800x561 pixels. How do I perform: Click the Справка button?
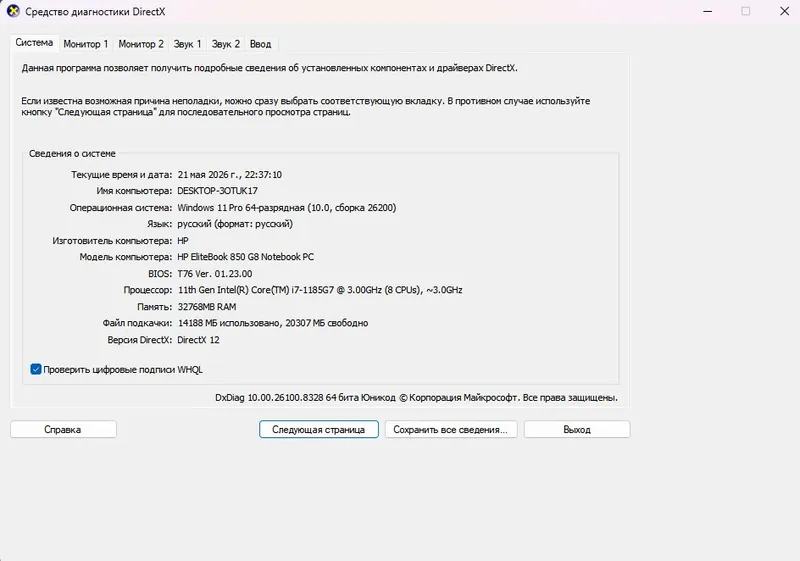tap(63, 429)
